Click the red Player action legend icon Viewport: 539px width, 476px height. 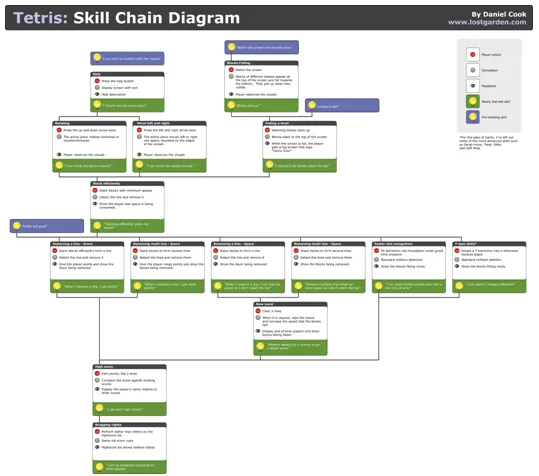coord(473,54)
